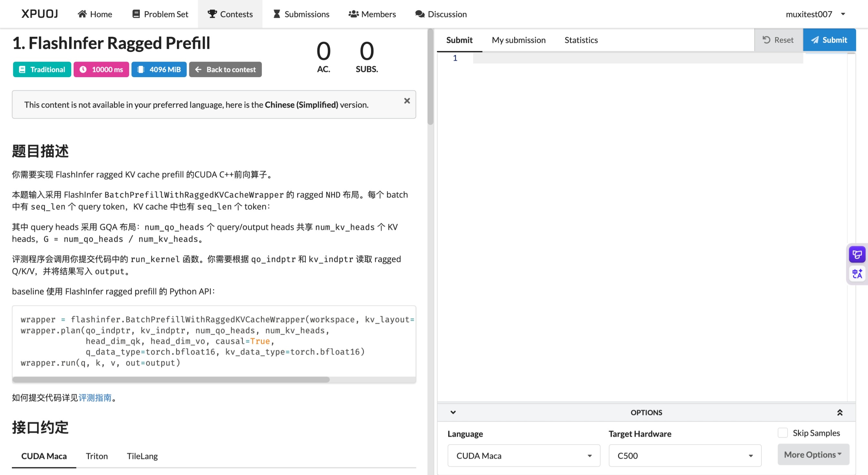The height and width of the screenshot is (475, 868).
Task: Submit the solution with the blue button
Action: click(x=829, y=40)
